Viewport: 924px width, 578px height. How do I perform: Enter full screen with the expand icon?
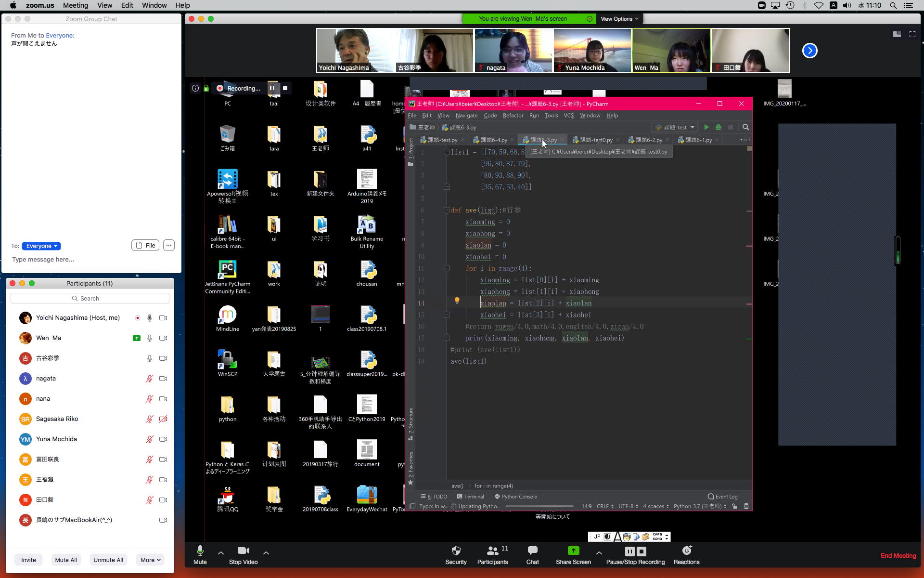point(912,34)
